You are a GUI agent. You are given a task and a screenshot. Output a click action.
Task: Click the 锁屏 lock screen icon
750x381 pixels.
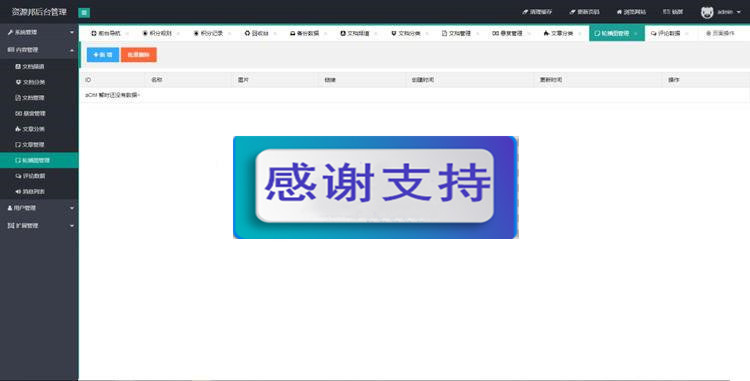[x=666, y=12]
